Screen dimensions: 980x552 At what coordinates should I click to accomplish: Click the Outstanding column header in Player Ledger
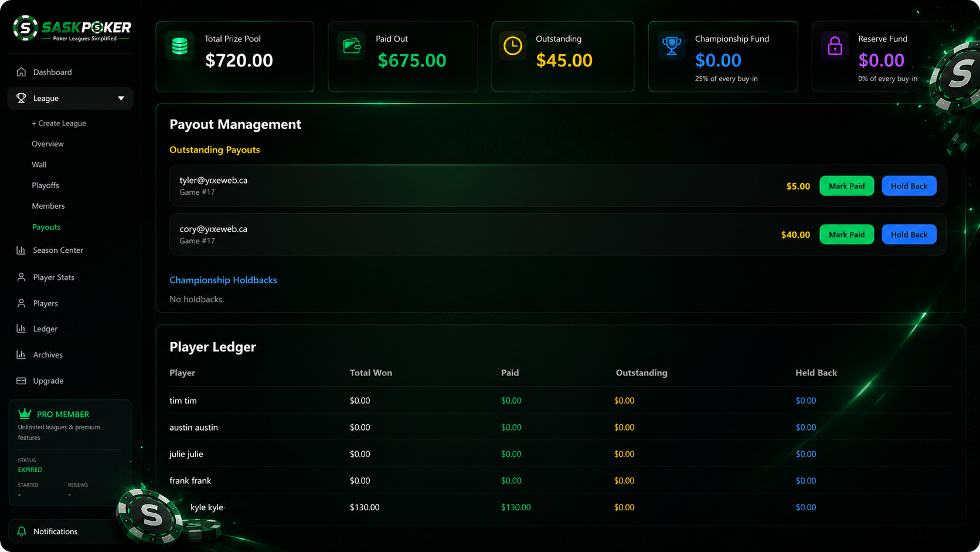click(x=641, y=373)
